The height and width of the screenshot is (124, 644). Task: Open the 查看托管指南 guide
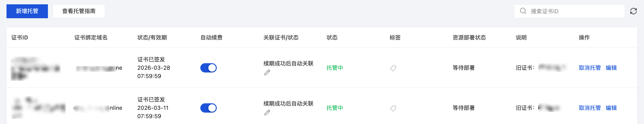pos(79,11)
